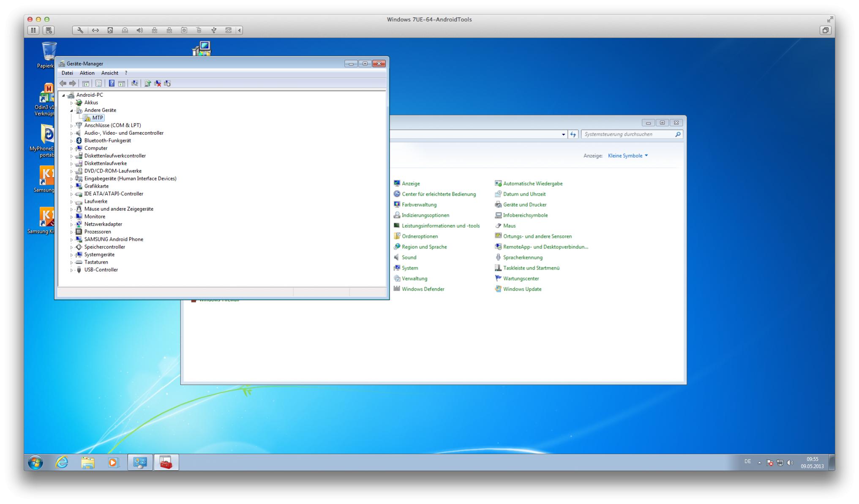Click the properties toolbar icon

tap(98, 83)
